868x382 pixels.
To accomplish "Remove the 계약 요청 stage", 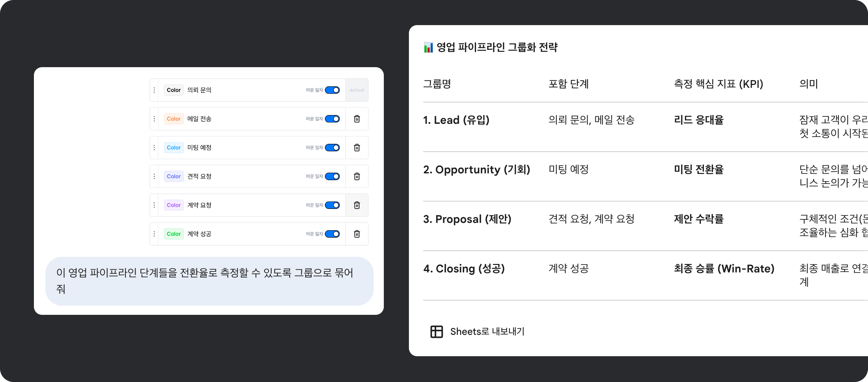I will [357, 205].
